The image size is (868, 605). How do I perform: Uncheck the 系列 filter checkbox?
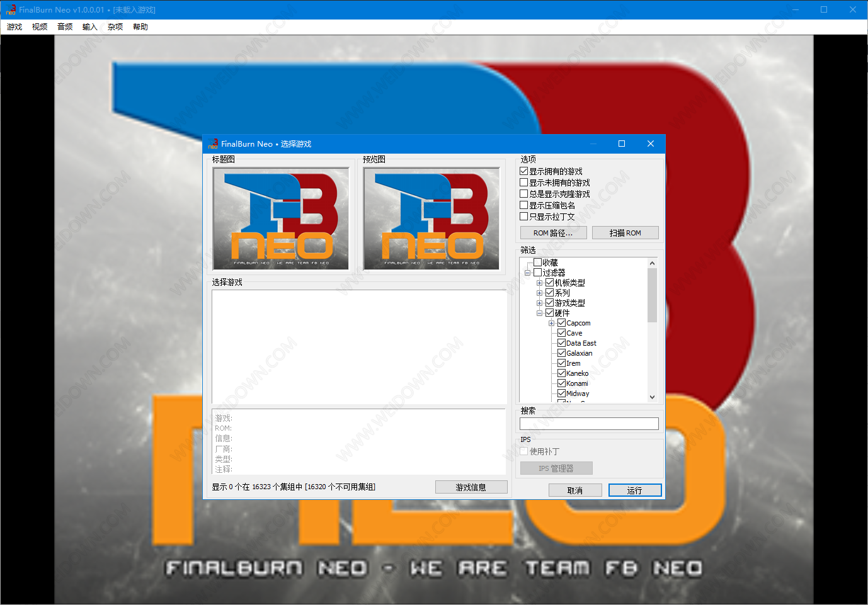click(549, 293)
